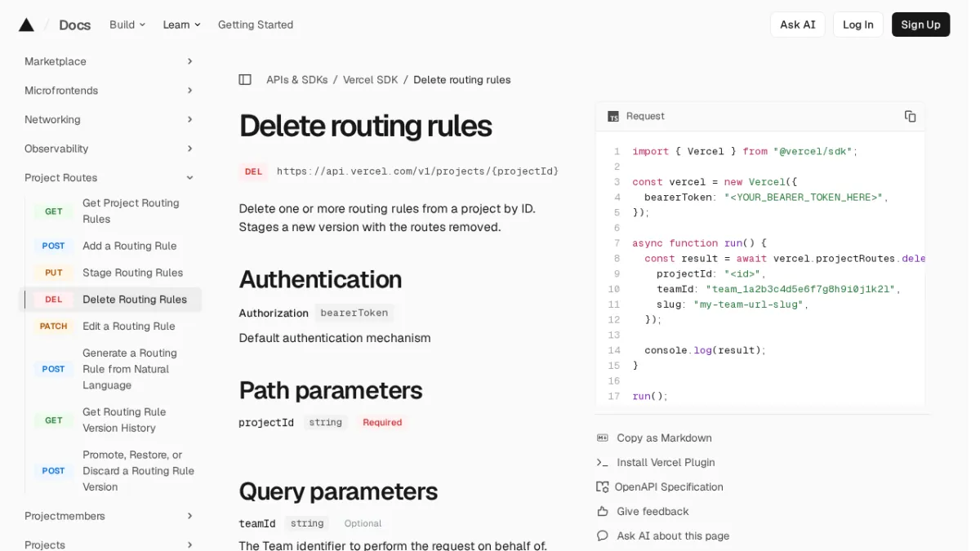Collapse the Project Routes sidebar section
This screenshot has width=980, height=551.
(109, 178)
